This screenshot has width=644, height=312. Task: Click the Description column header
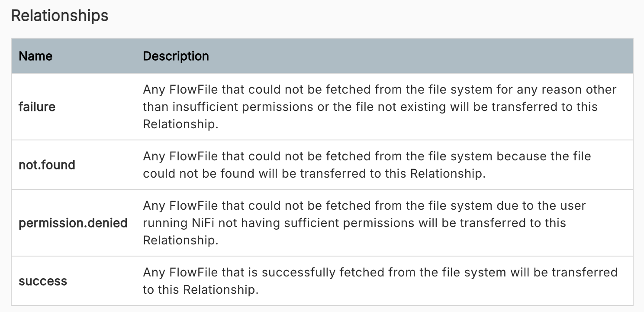click(176, 56)
